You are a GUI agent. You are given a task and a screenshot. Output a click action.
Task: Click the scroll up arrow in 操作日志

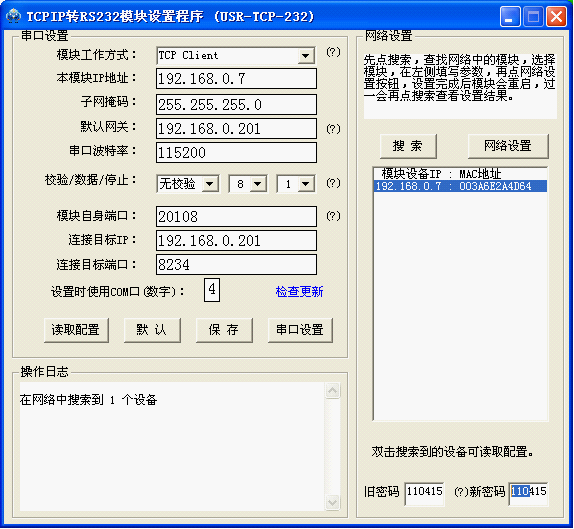tap(332, 391)
